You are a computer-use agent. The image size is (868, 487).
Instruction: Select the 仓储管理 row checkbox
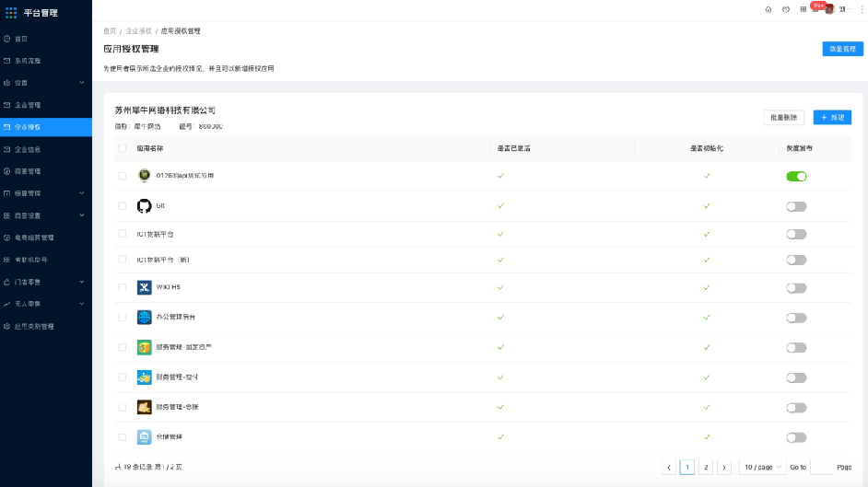click(123, 437)
